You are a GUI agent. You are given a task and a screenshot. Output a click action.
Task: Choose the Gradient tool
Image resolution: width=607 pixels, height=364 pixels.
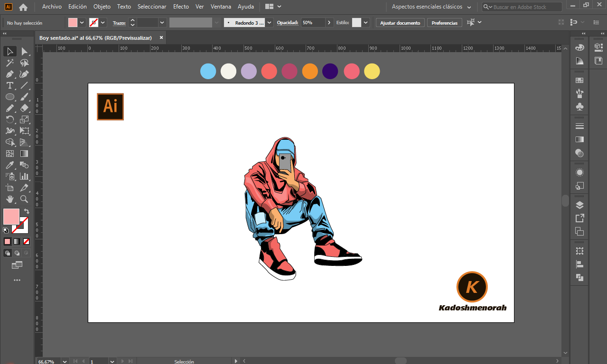[x=24, y=154]
